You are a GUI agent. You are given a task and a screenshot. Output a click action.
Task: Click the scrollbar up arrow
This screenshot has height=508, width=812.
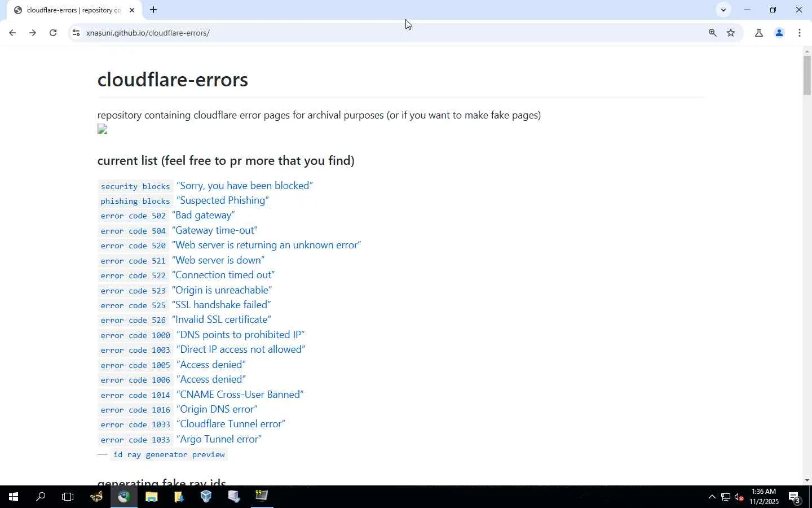(x=807, y=51)
